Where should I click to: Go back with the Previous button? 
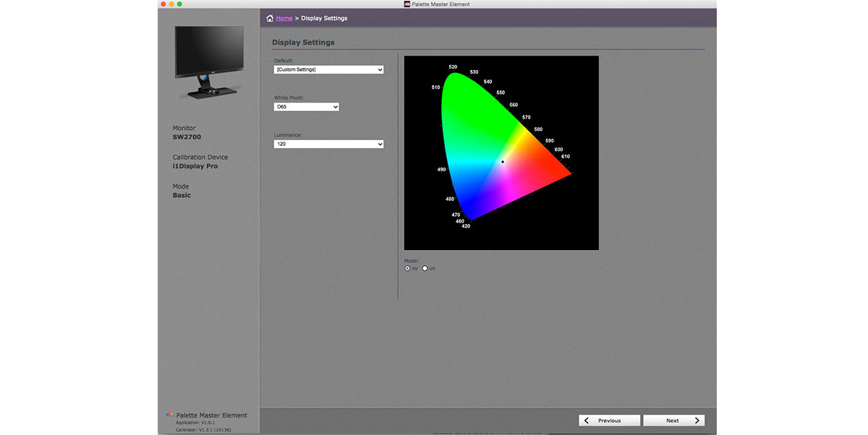[609, 421]
